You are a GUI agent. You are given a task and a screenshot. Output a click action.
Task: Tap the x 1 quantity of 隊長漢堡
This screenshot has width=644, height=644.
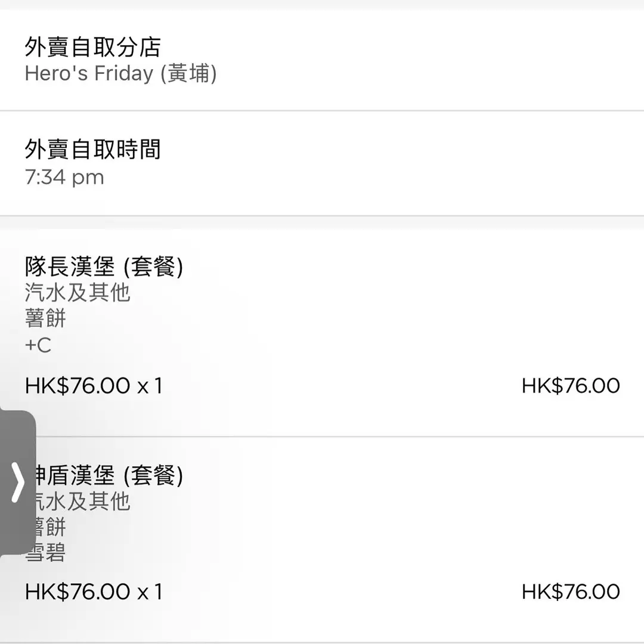[x=150, y=386]
